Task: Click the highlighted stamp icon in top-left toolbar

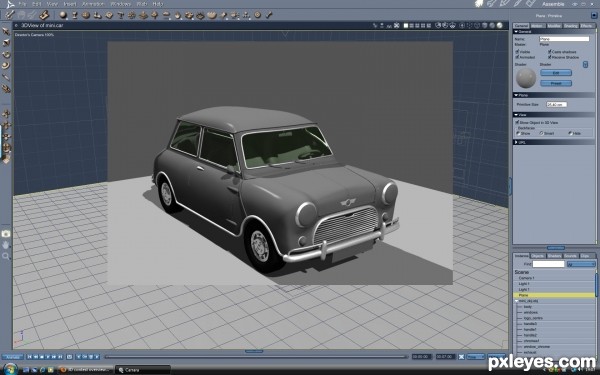Action: (x=44, y=15)
